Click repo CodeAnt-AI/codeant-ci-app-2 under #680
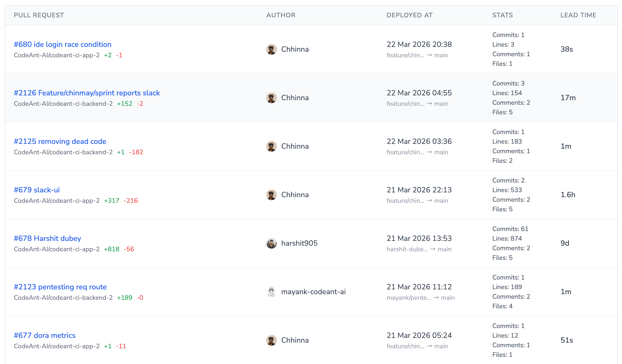The image size is (622, 364). tap(57, 55)
